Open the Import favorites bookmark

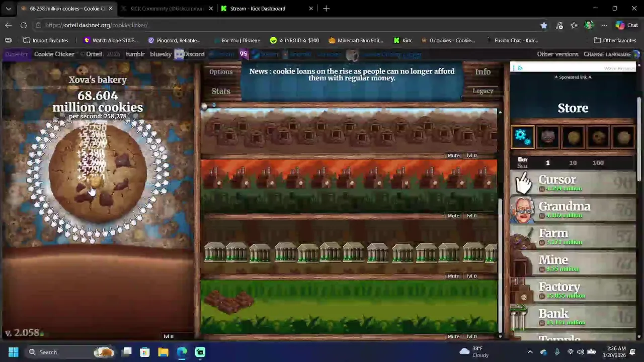click(x=45, y=40)
